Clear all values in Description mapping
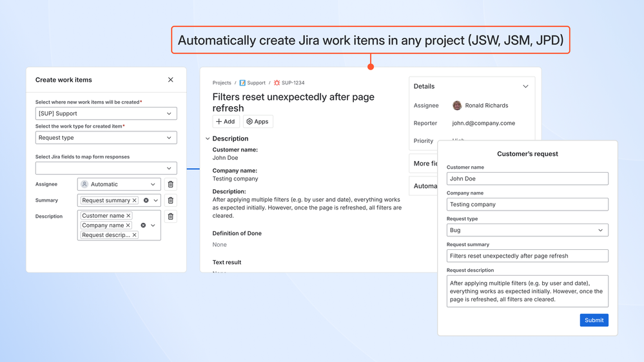The width and height of the screenshot is (644, 362). pos(143,225)
